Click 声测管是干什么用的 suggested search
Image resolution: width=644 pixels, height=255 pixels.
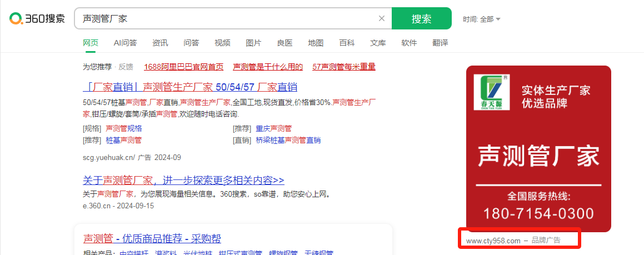pos(268,67)
